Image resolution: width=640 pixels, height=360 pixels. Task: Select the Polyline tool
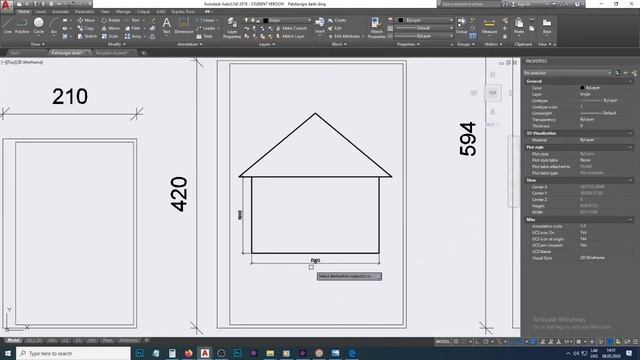click(22, 26)
